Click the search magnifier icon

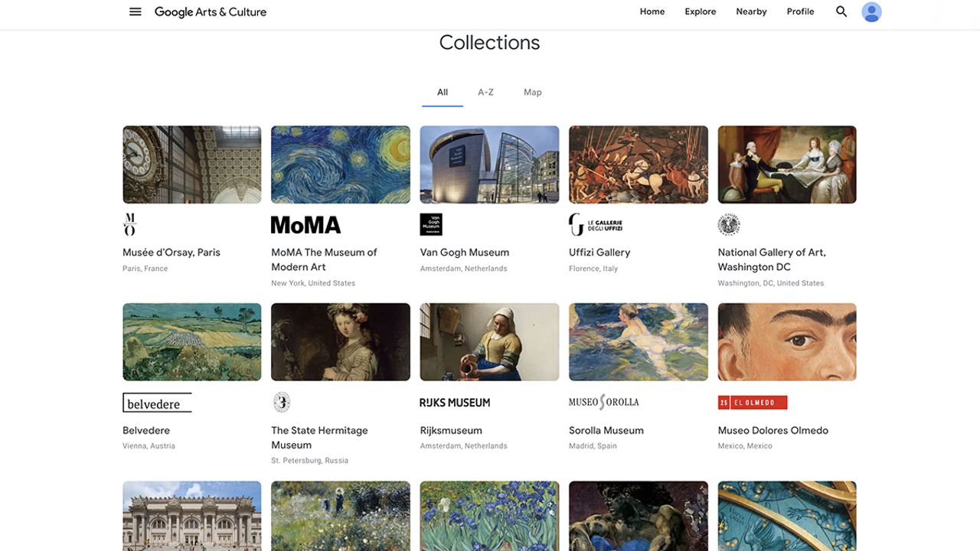(x=841, y=11)
